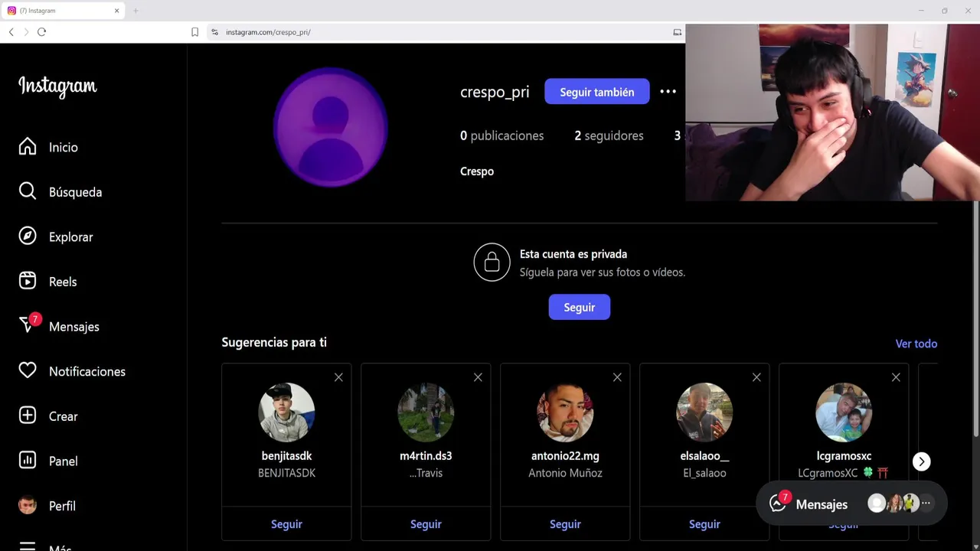The width and height of the screenshot is (980, 551).
Task: Click crespo_pri profile avatar
Action: pyautogui.click(x=331, y=127)
